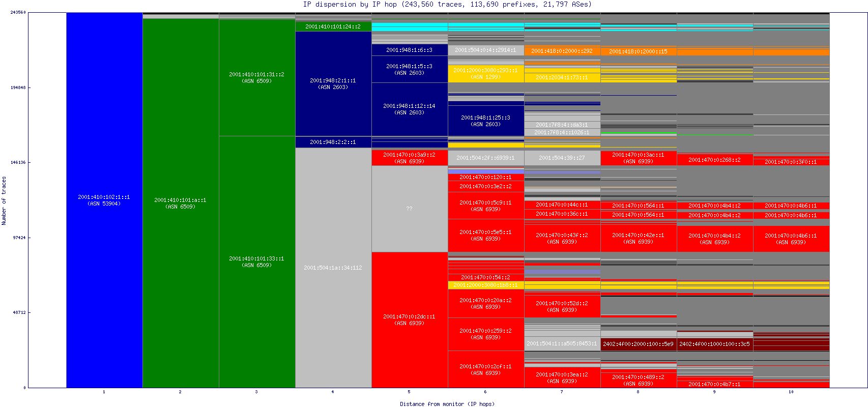Click the 2001:470:0:54::2 label
The width and height of the screenshot is (868, 407).
[486, 277]
